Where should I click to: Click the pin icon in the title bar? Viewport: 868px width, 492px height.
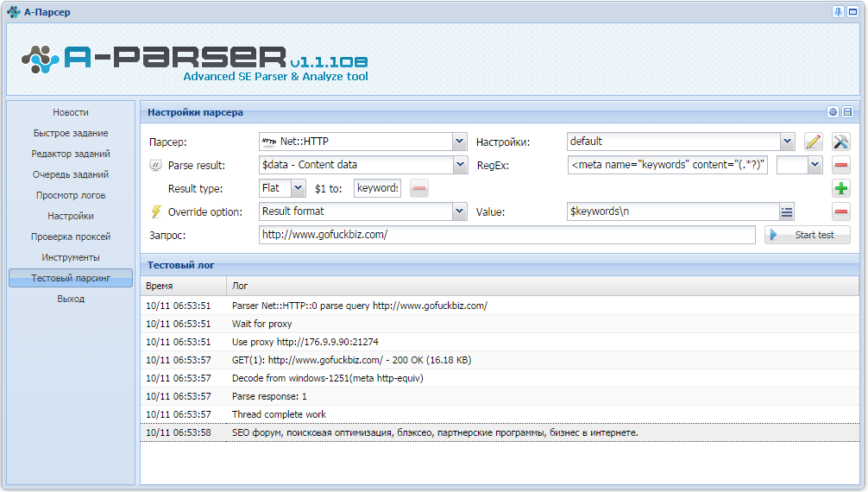point(838,11)
